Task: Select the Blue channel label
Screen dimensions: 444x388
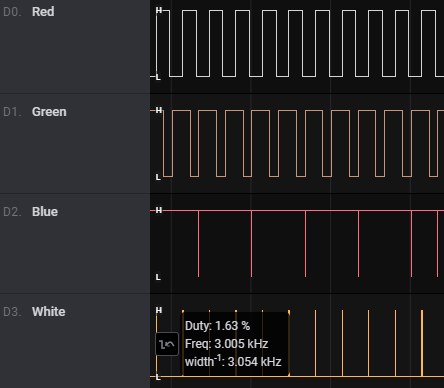Action: pos(45,212)
